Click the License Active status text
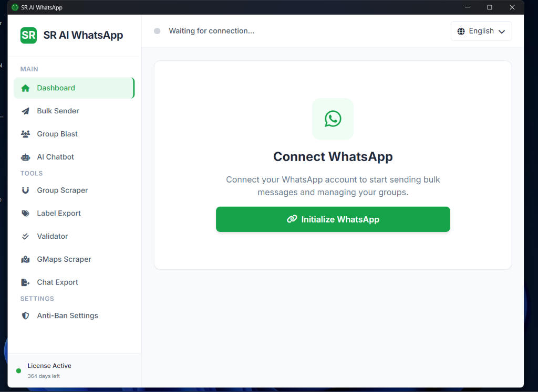 click(x=49, y=366)
